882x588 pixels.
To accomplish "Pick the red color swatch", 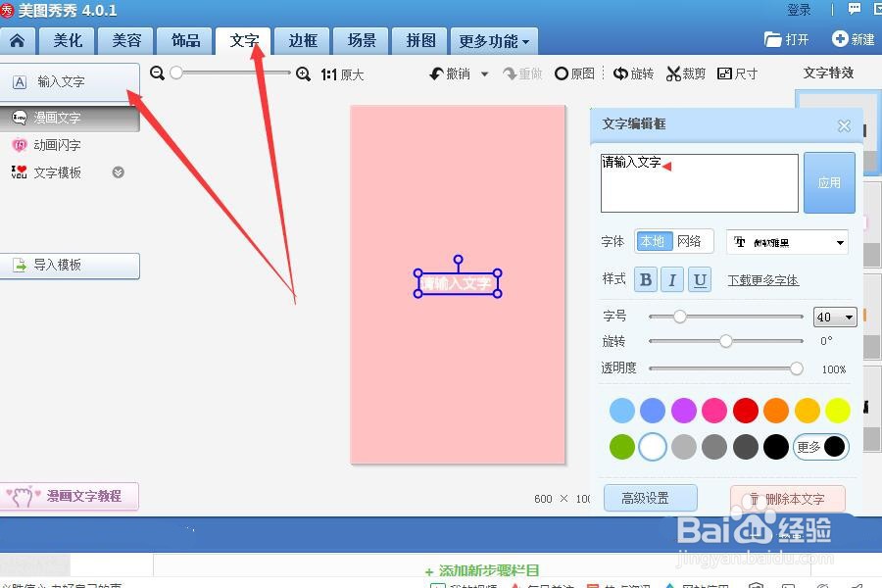I will tap(745, 410).
